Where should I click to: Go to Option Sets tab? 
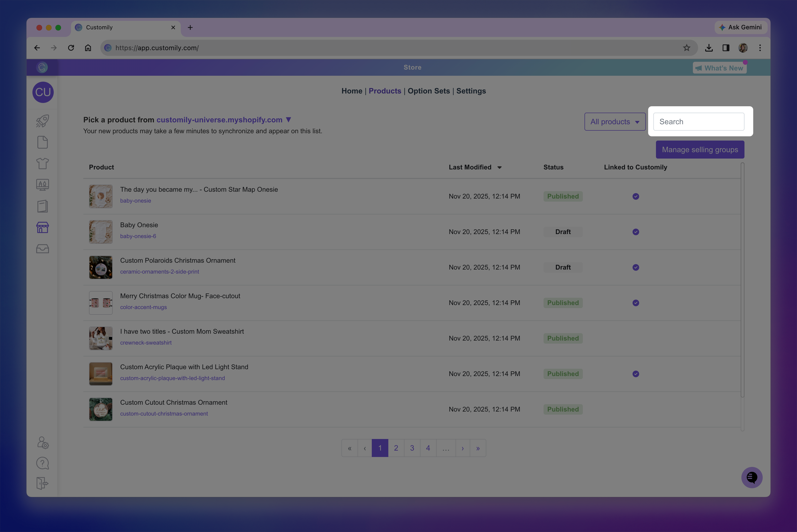tap(429, 91)
